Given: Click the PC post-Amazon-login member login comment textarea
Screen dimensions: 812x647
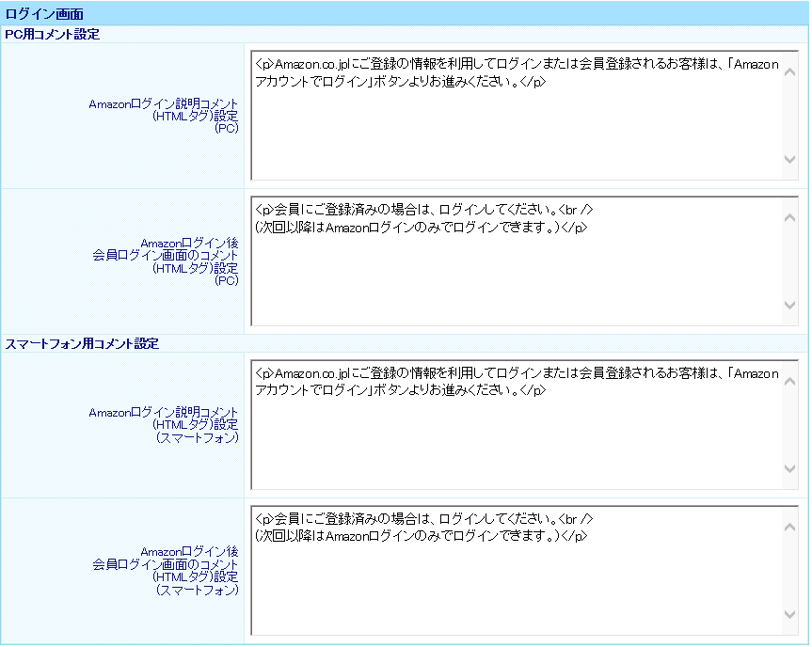Looking at the screenshot, I should [x=525, y=261].
